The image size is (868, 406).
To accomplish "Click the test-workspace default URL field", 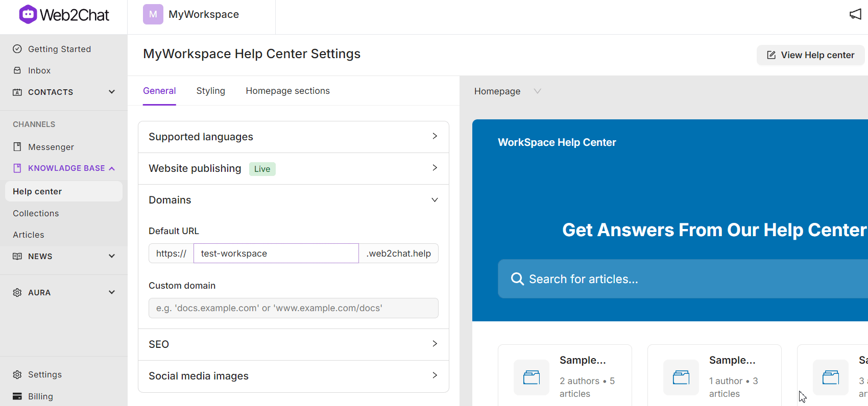I will tap(276, 253).
